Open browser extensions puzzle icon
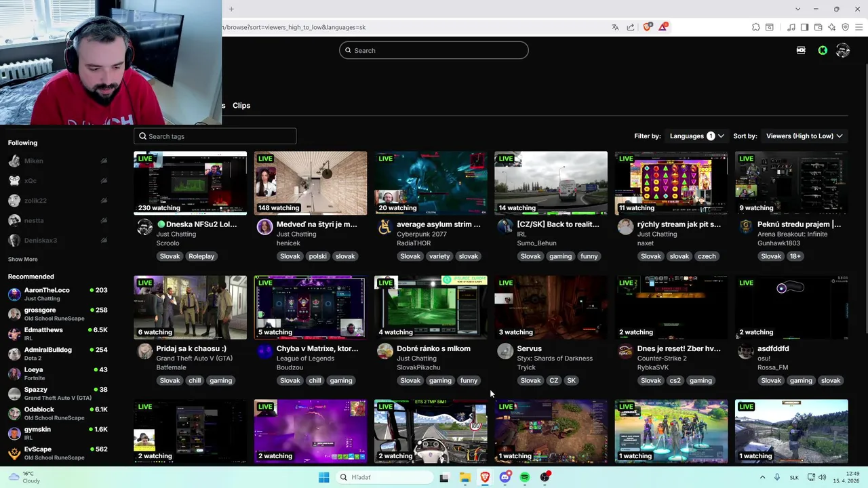The width and height of the screenshot is (868, 488). 756,27
